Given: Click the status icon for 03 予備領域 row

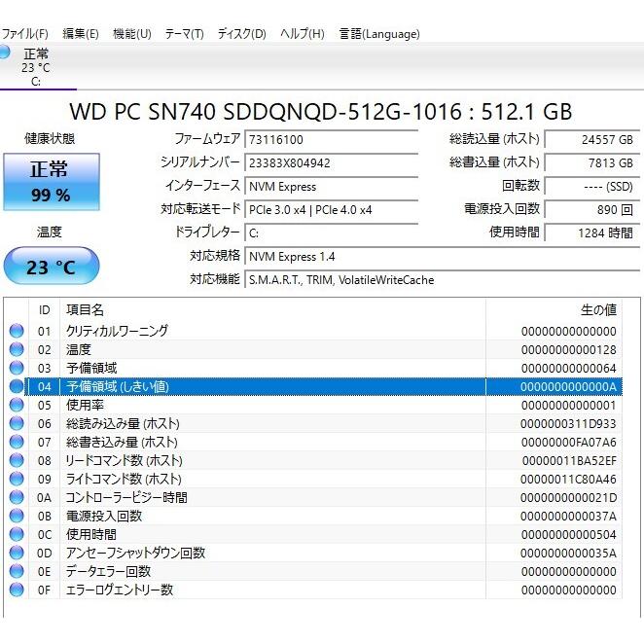Looking at the screenshot, I should coord(17,368).
